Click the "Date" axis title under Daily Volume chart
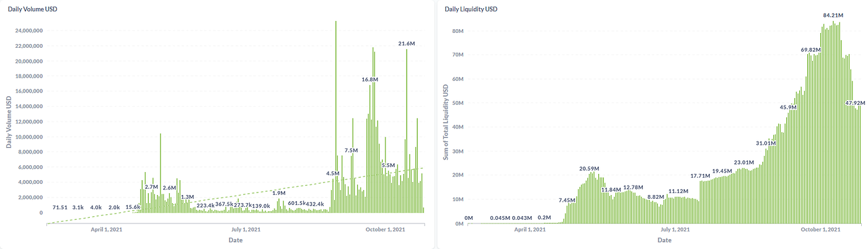Screen dimensions: 868x249 click(236, 240)
